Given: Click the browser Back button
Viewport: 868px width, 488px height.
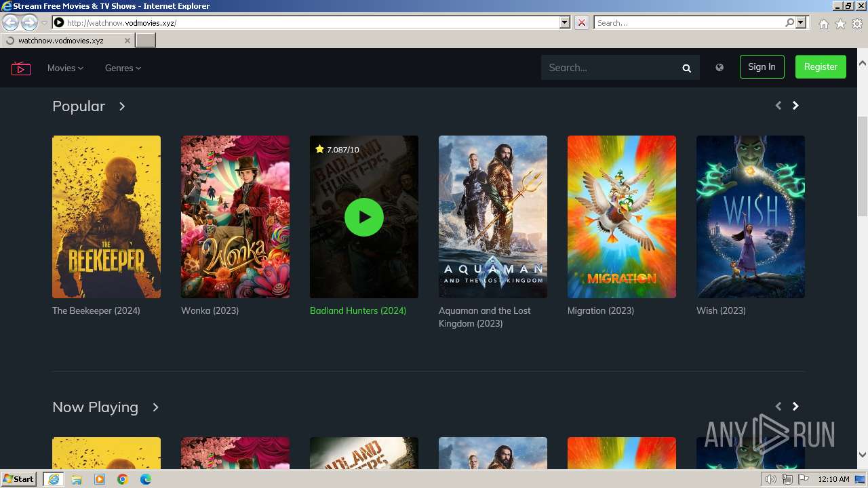Looking at the screenshot, I should click(11, 23).
